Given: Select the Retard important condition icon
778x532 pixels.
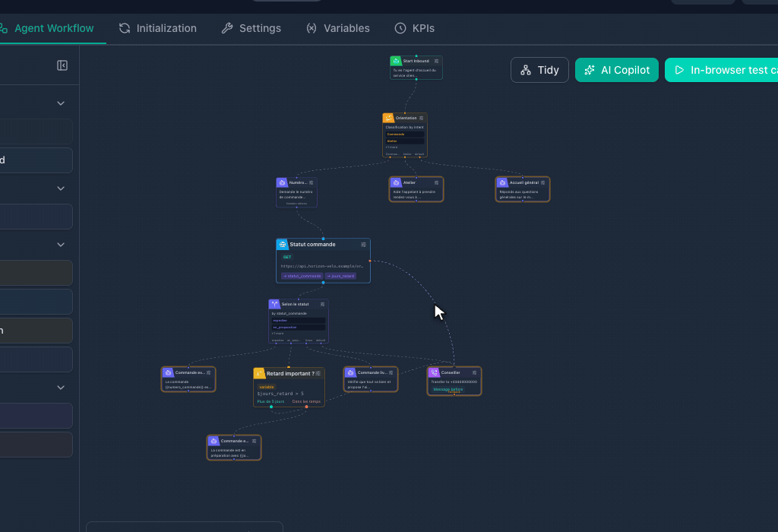Looking at the screenshot, I should click(260, 373).
